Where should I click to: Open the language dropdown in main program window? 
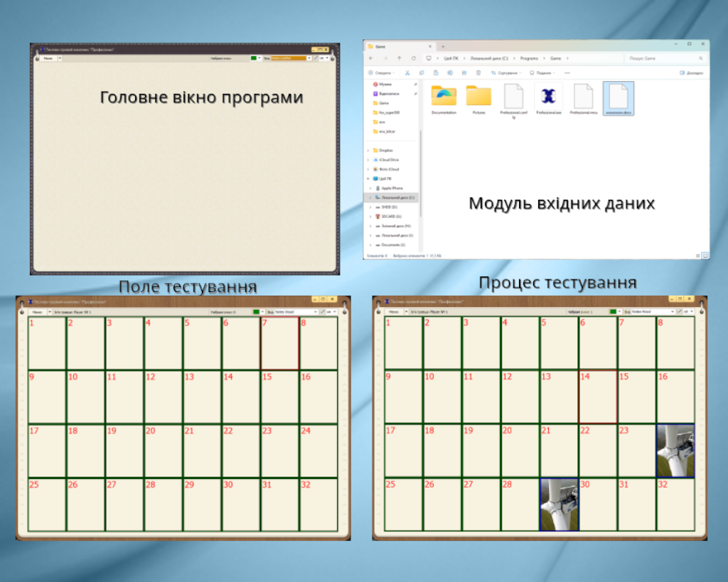(x=324, y=58)
